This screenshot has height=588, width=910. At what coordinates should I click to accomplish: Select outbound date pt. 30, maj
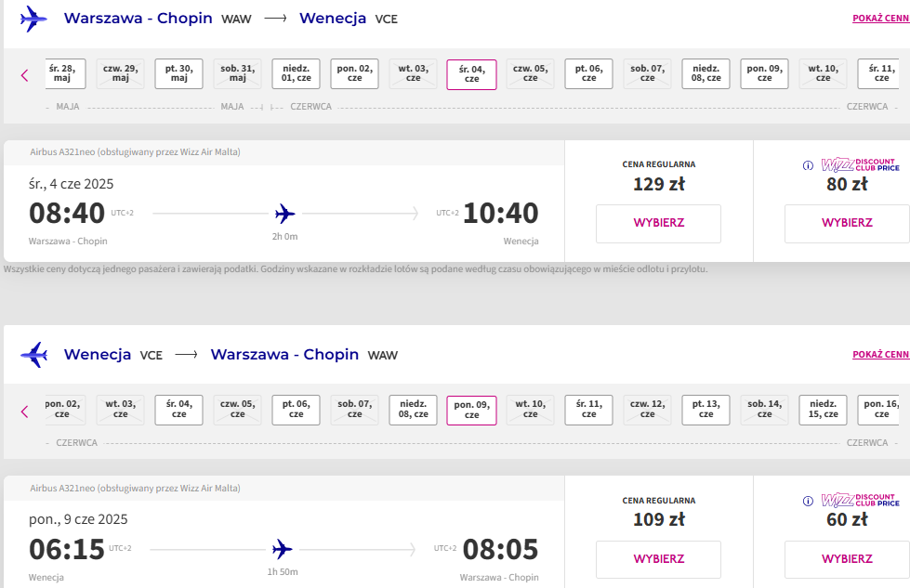[x=178, y=73]
